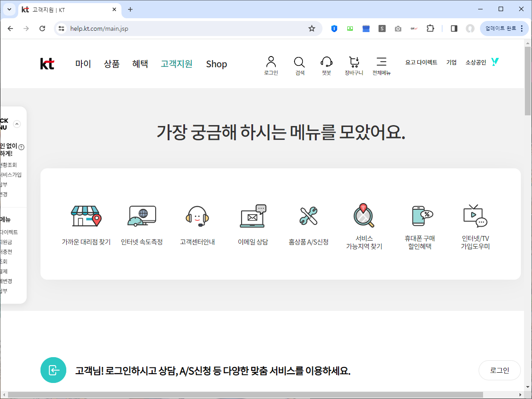Click the 인터넷 속도측정 speedometer icon

142,216
